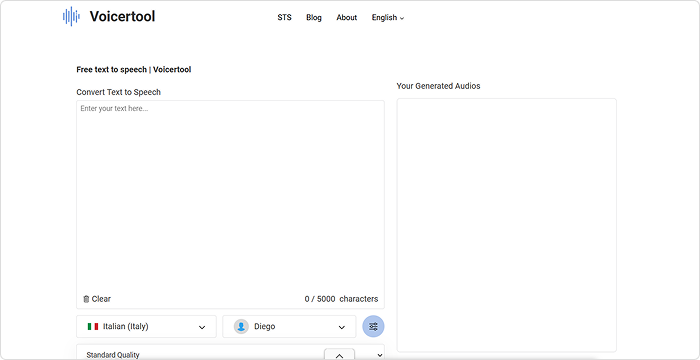Open the voice settings sliders icon
The image size is (700, 360).
click(x=373, y=327)
